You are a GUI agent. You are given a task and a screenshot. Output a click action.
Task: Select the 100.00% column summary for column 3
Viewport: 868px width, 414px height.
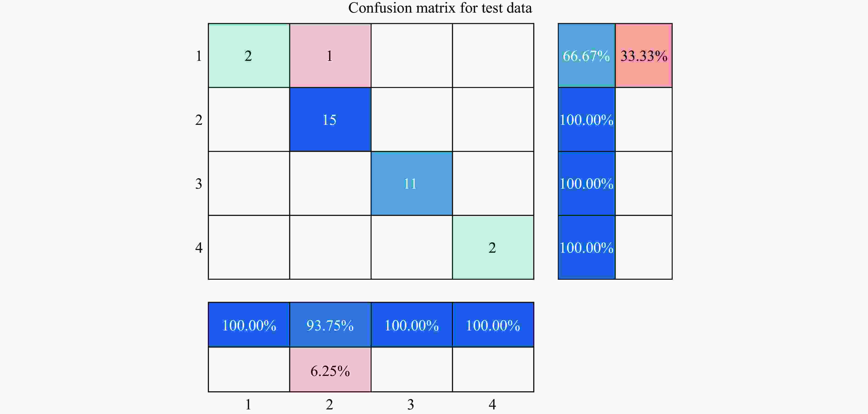(411, 325)
